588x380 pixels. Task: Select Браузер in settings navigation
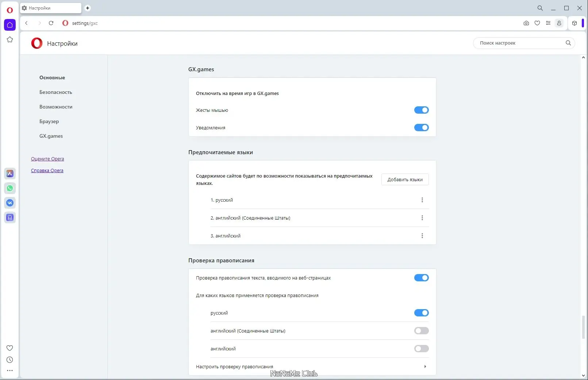49,121
